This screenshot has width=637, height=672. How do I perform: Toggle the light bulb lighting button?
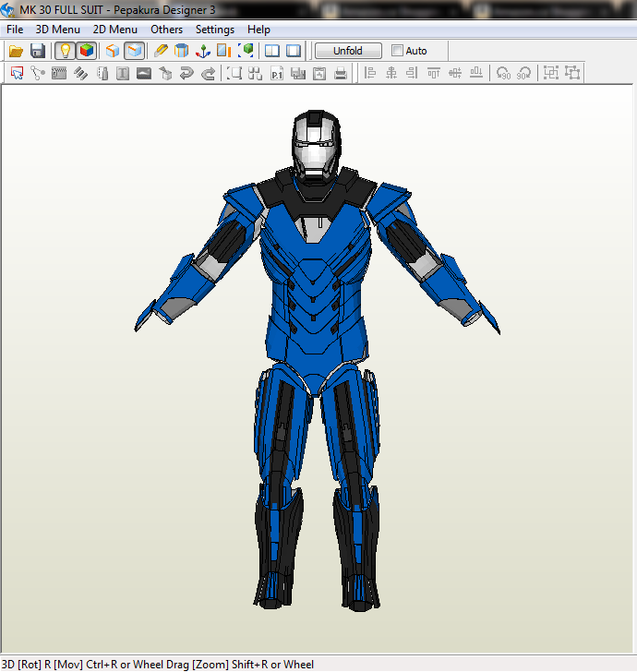pos(66,51)
